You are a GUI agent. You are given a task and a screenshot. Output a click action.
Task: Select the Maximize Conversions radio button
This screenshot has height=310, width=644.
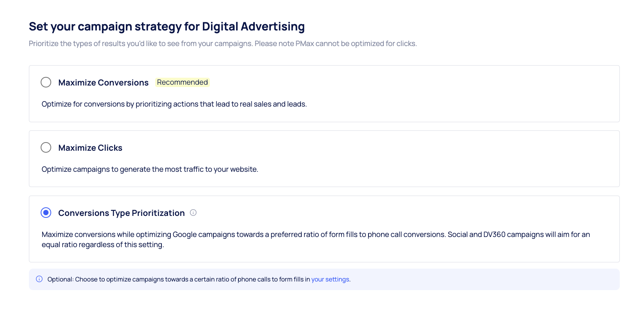click(x=46, y=82)
